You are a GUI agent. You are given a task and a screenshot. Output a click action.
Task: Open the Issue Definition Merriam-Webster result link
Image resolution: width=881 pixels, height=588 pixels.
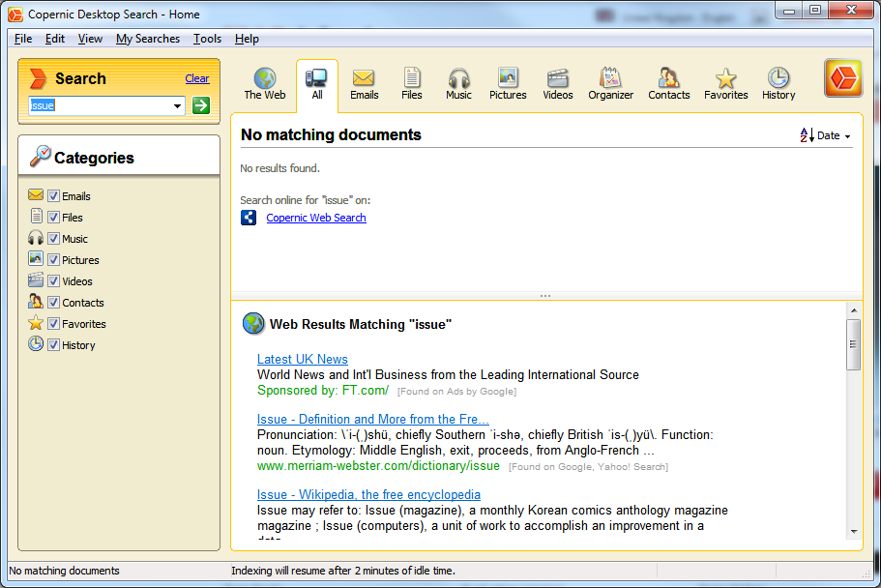[372, 420]
